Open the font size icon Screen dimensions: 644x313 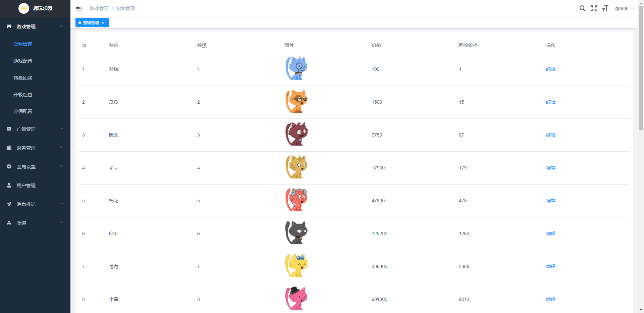click(605, 8)
